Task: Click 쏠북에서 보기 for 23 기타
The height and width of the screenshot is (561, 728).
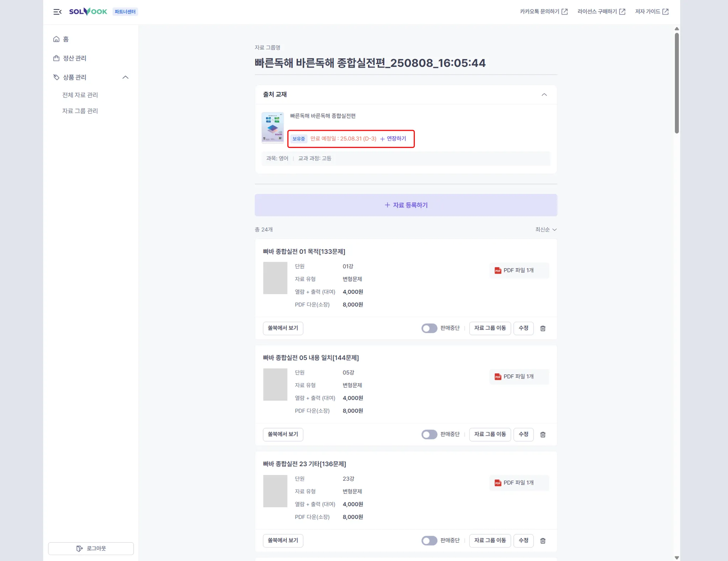Action: (x=283, y=540)
